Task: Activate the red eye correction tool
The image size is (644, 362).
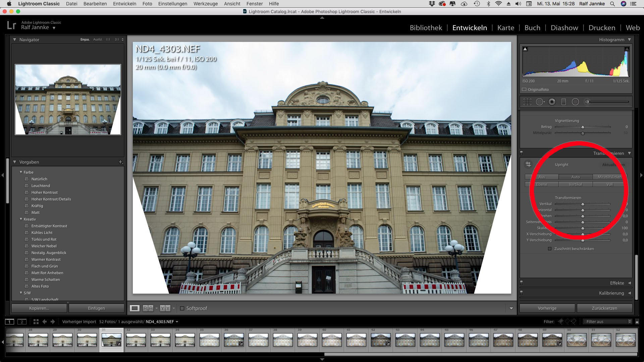Action: tap(552, 102)
